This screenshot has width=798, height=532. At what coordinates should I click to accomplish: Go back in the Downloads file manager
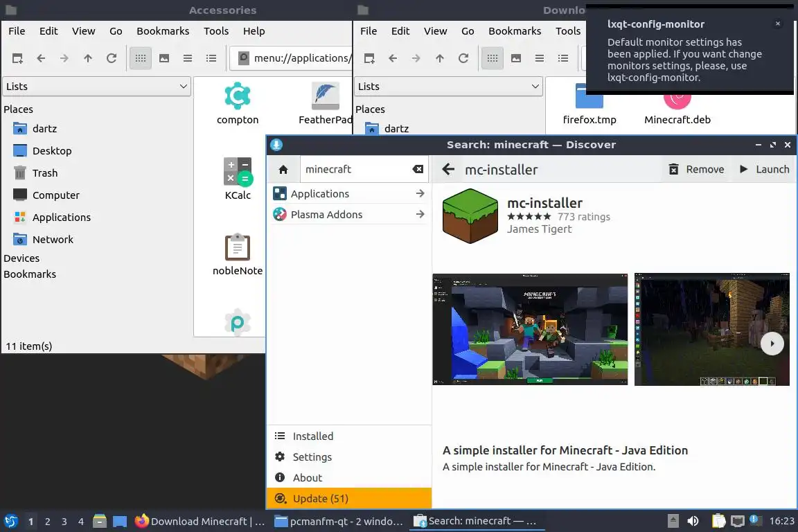392,58
